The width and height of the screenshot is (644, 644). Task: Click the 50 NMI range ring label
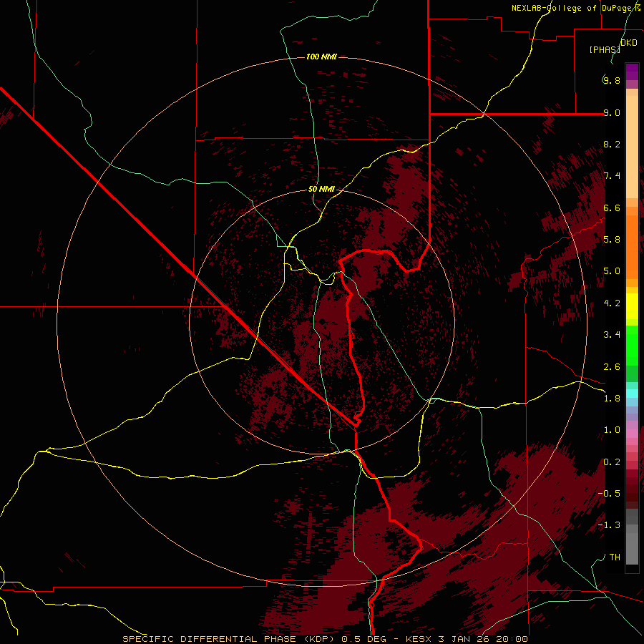(321, 190)
